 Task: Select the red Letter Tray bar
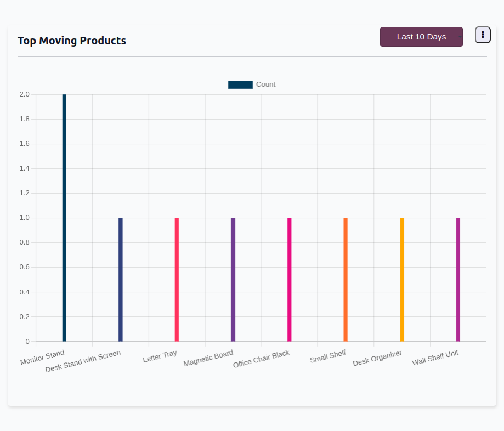(x=177, y=280)
